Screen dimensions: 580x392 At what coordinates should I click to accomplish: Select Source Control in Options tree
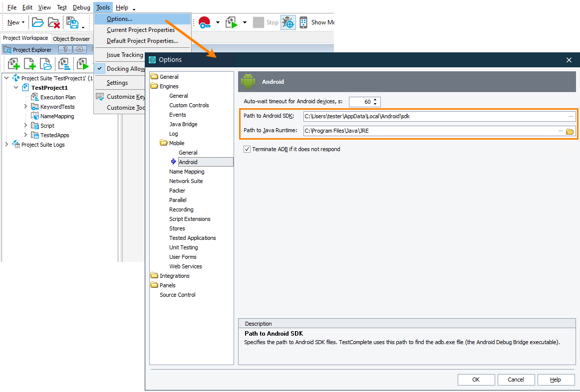point(178,295)
